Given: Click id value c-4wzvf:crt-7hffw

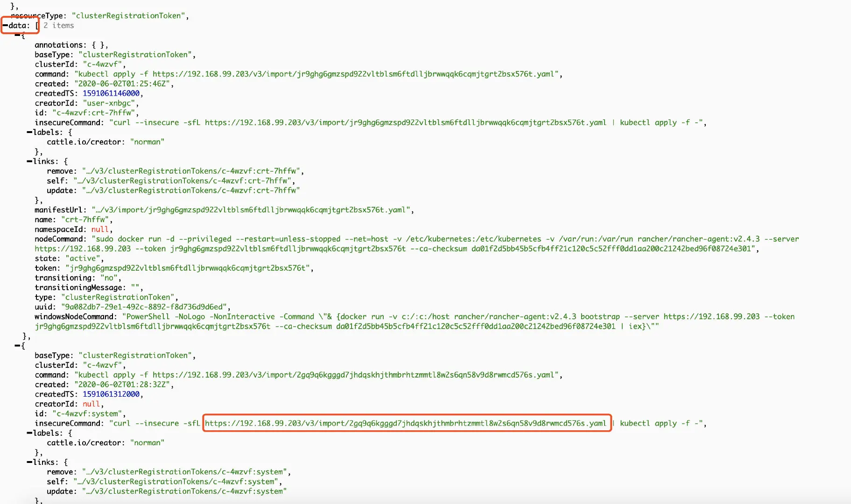Looking at the screenshot, I should [x=94, y=113].
